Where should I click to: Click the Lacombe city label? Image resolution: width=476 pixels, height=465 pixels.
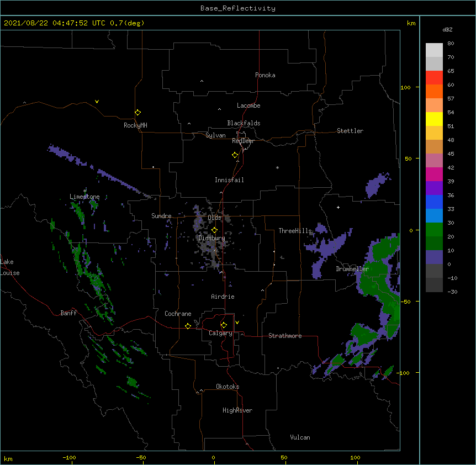pos(248,105)
